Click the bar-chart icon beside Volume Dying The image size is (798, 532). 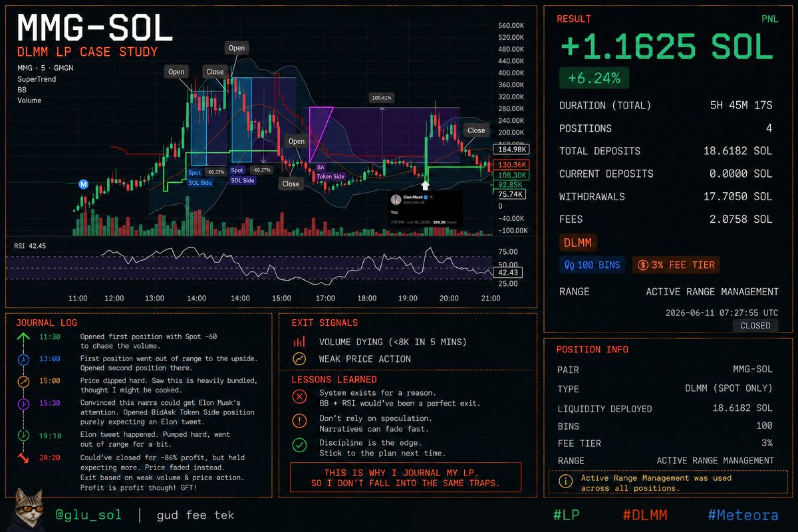(x=299, y=342)
